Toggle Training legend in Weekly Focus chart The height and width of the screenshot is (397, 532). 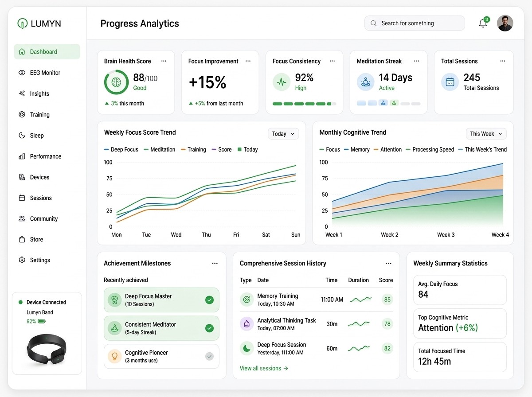point(193,150)
